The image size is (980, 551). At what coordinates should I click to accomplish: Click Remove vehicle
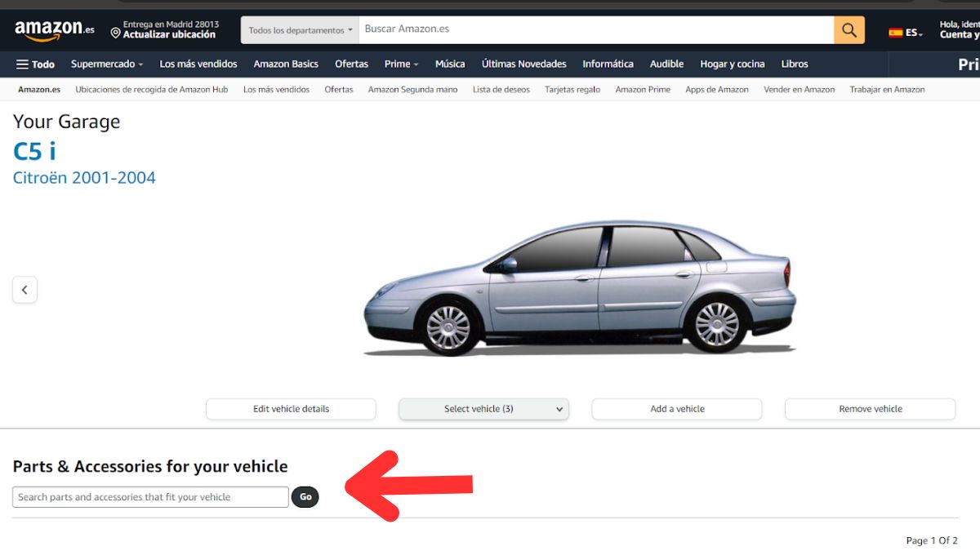[870, 408]
